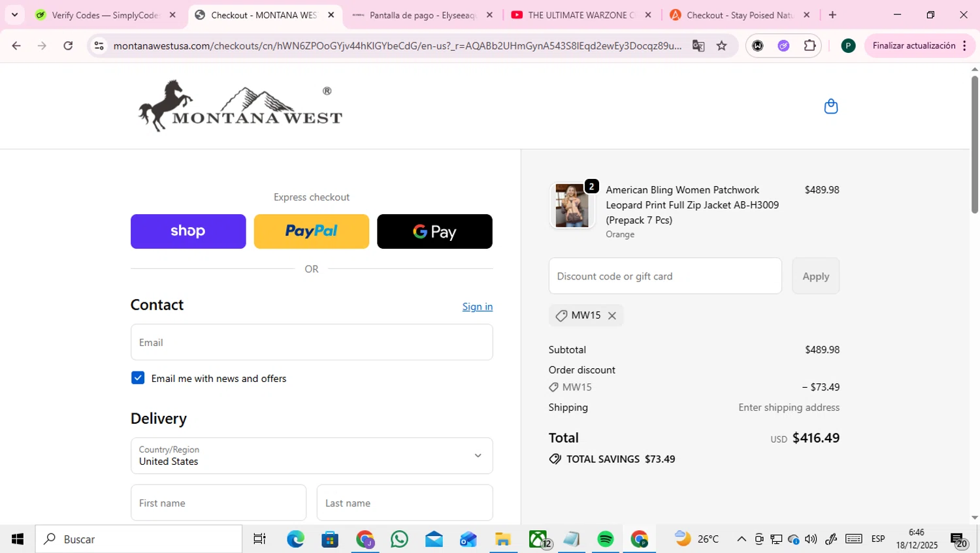Click the page vertical scrollbar thumb
This screenshot has height=553, width=980.
975,144
